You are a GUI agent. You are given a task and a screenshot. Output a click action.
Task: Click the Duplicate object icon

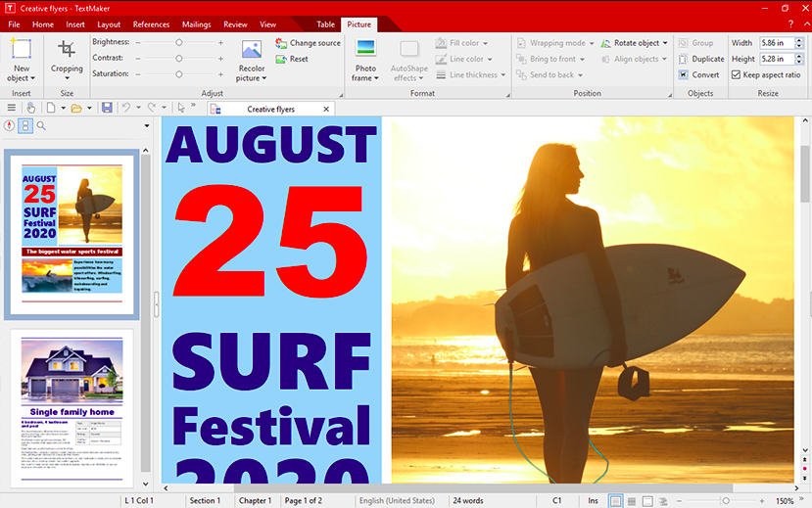coord(684,59)
